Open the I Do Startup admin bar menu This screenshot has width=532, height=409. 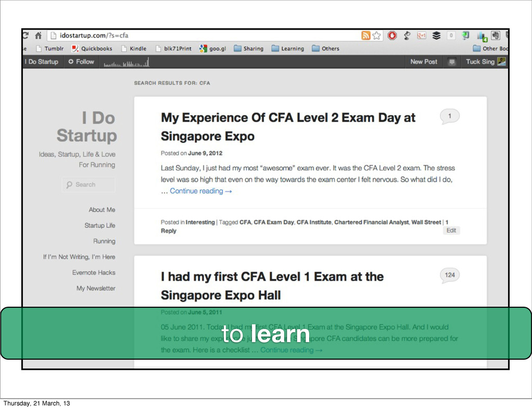pos(42,62)
